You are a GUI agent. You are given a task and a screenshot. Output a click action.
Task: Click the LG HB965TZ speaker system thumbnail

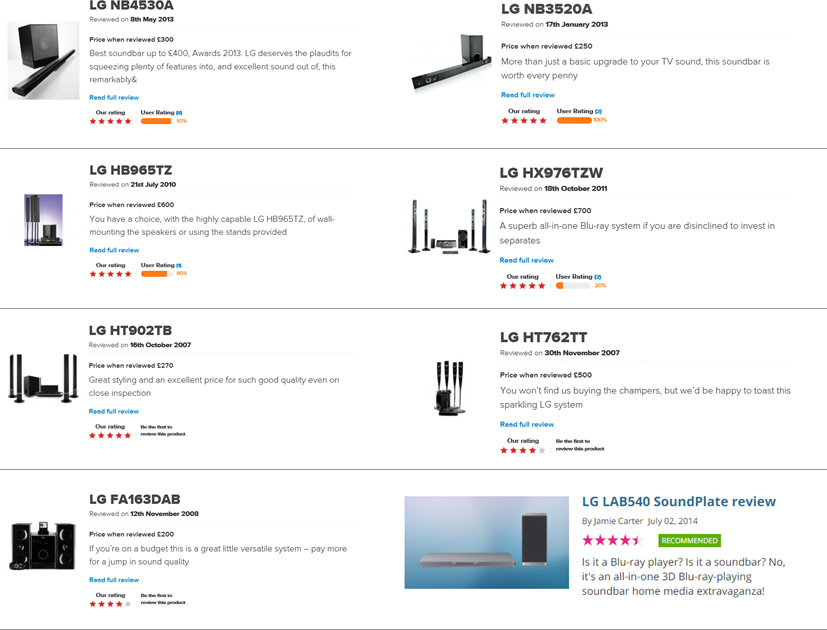tap(43, 220)
